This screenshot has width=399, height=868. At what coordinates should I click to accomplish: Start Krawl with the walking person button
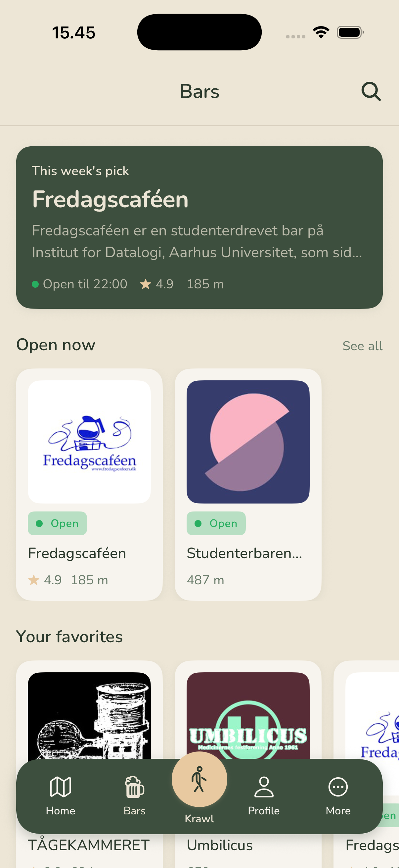(199, 779)
